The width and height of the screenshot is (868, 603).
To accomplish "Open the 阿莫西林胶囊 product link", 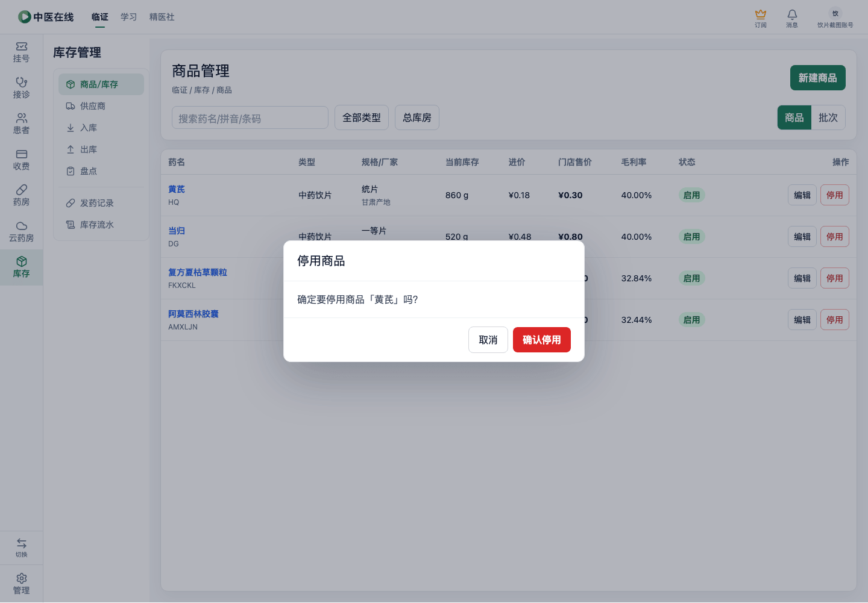I will coord(193,314).
